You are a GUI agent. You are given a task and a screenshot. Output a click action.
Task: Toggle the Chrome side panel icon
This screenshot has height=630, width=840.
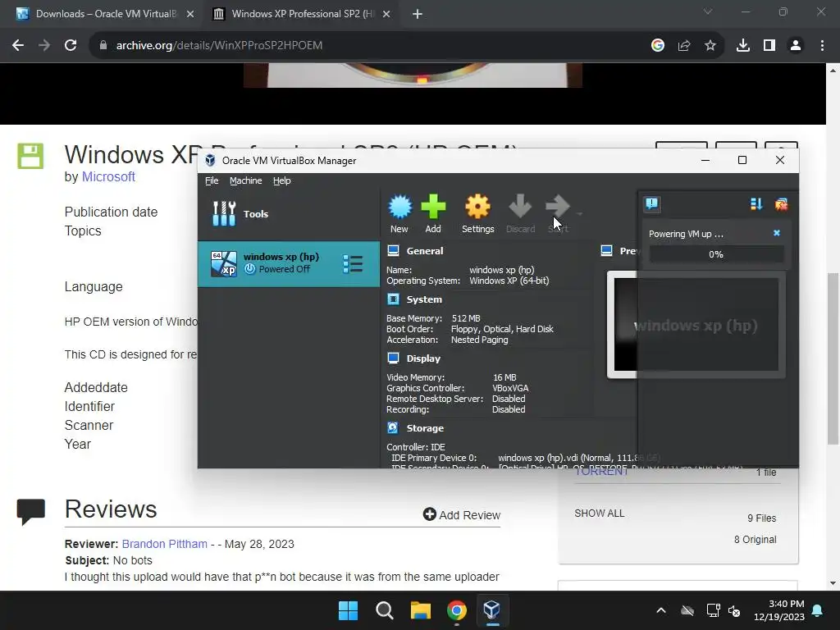(769, 46)
